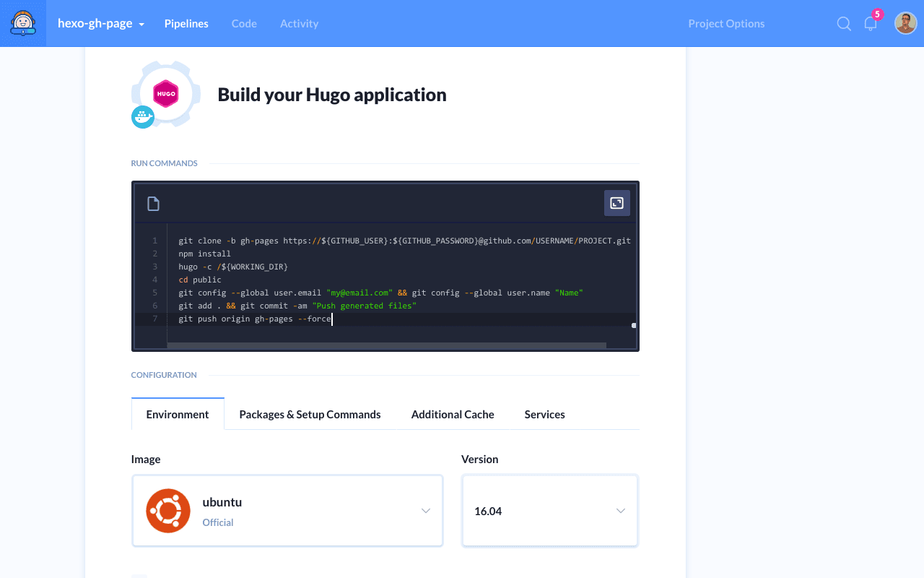
Task: Switch to the Services tab
Action: click(545, 414)
